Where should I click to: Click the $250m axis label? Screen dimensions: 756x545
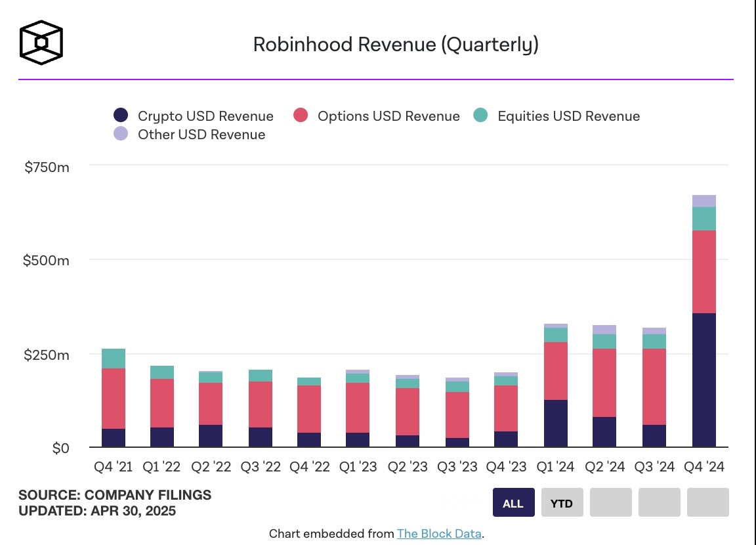click(x=47, y=355)
